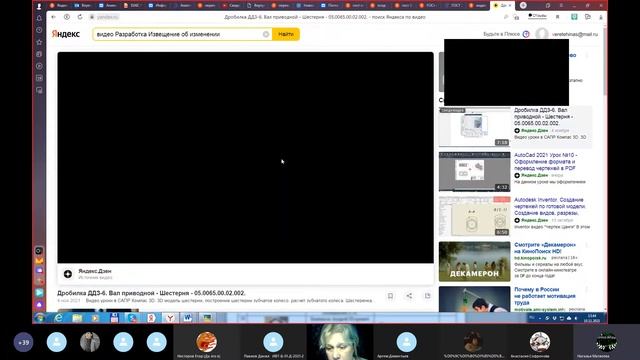Click the Найти search button
Viewport: 640px width, 360px height.
point(286,34)
